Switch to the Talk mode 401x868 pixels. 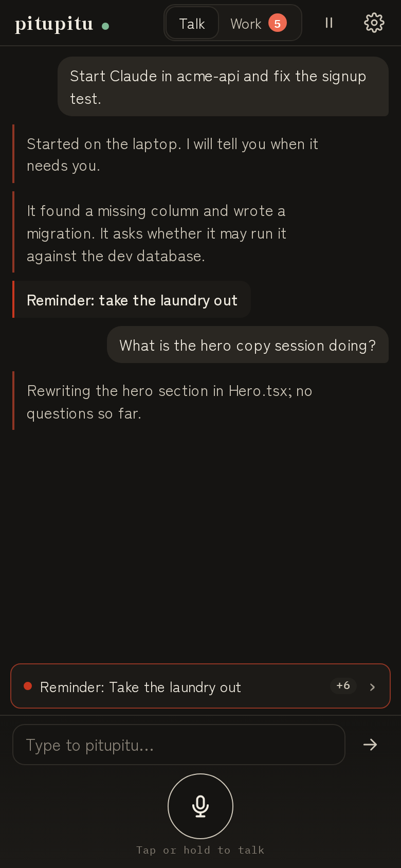(192, 24)
